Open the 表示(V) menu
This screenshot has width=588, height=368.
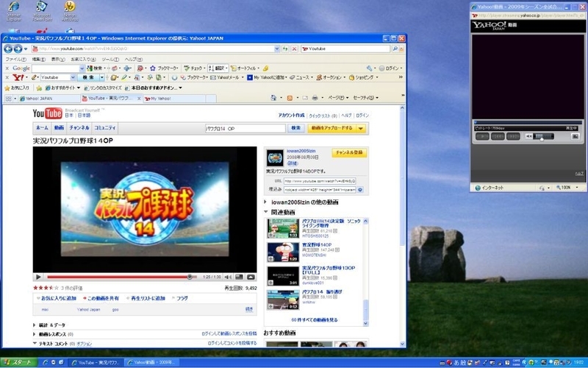point(58,60)
